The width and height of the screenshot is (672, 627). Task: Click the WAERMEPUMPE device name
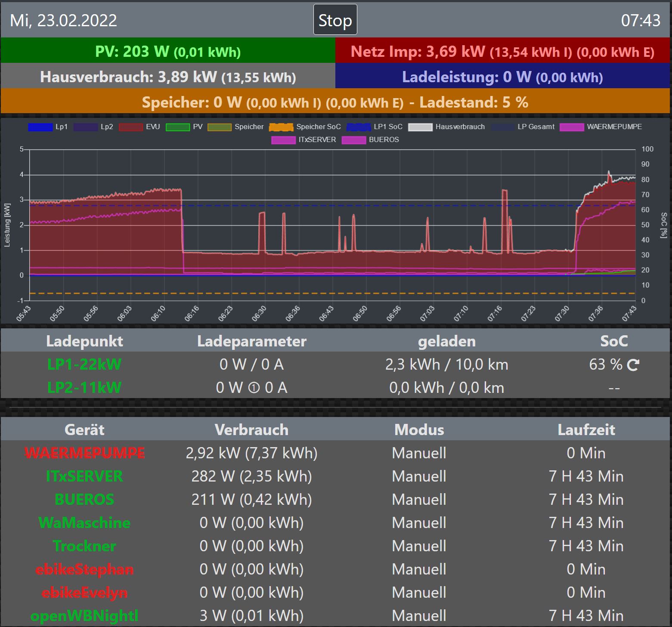click(x=84, y=453)
